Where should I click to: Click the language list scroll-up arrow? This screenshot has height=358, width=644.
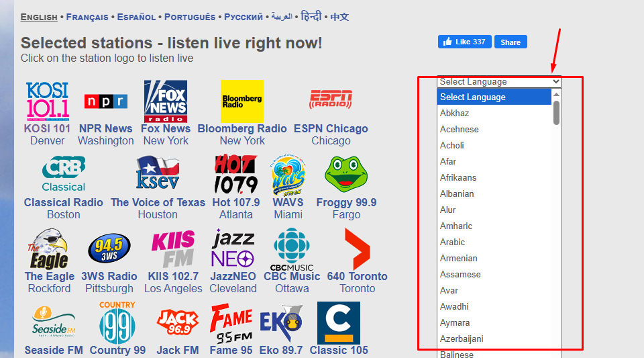[x=556, y=95]
